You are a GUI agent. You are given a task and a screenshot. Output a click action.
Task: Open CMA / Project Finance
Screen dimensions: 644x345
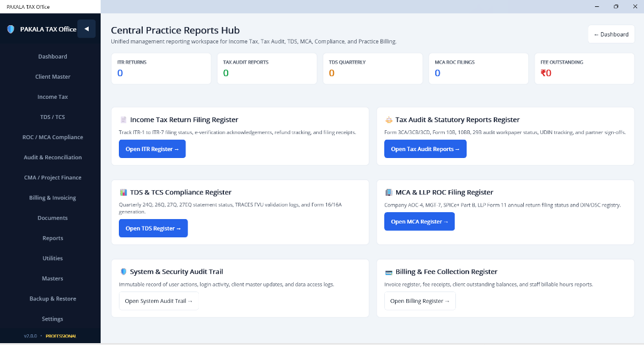click(x=53, y=178)
